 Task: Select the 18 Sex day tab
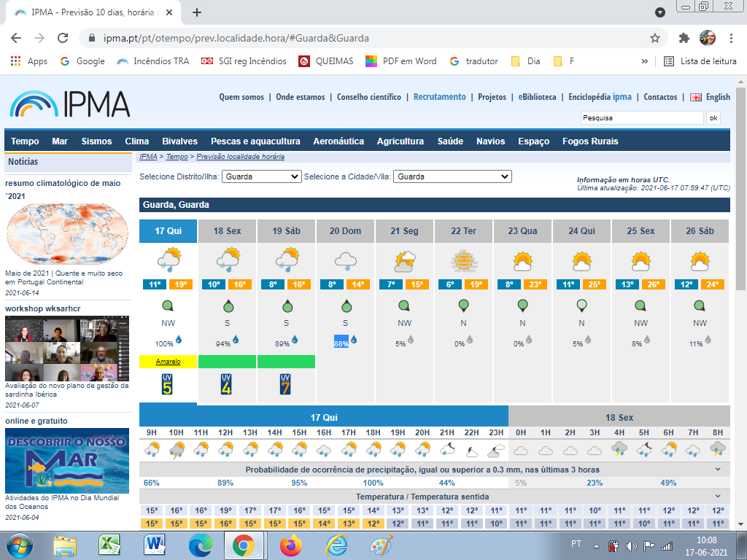[228, 231]
